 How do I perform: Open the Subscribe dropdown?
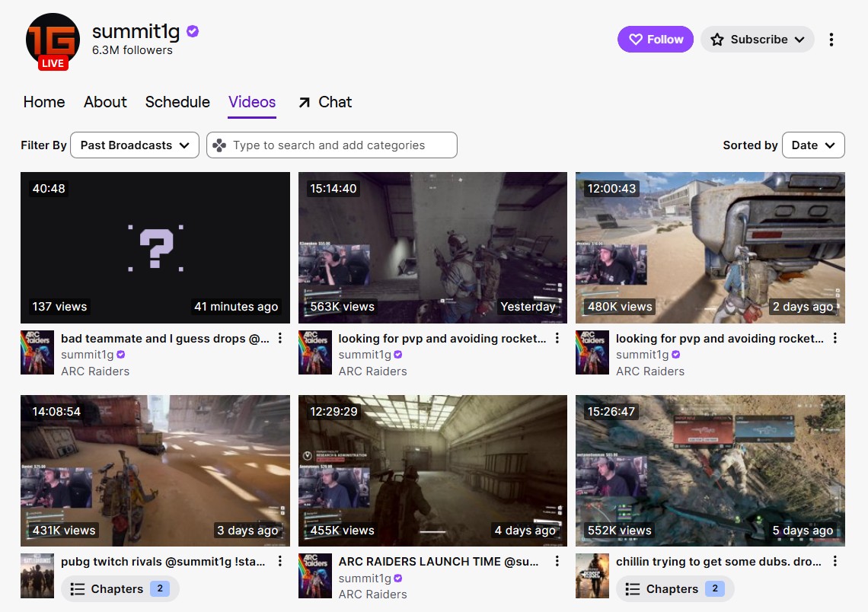click(758, 40)
